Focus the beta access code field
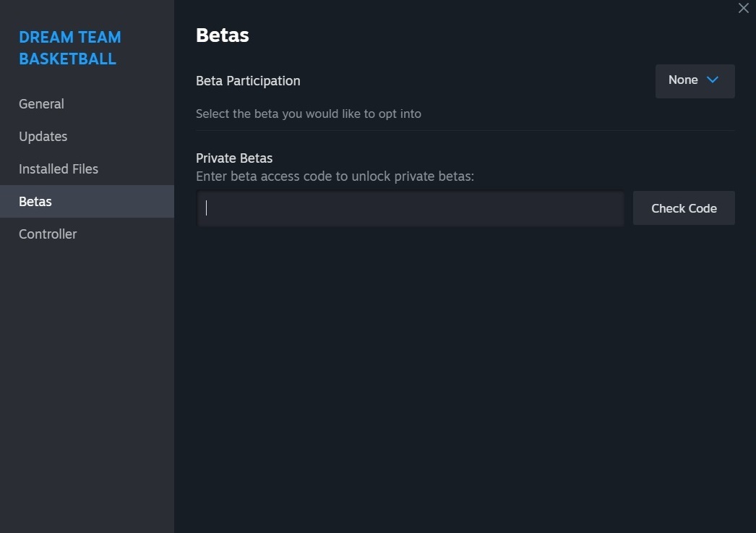 click(411, 208)
